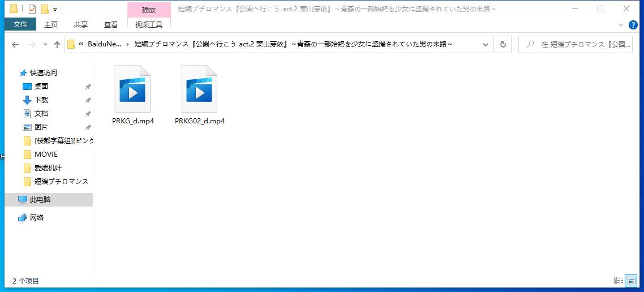Click the new folder icon in quick access toolbar
This screenshot has width=644, height=292.
click(45, 8)
